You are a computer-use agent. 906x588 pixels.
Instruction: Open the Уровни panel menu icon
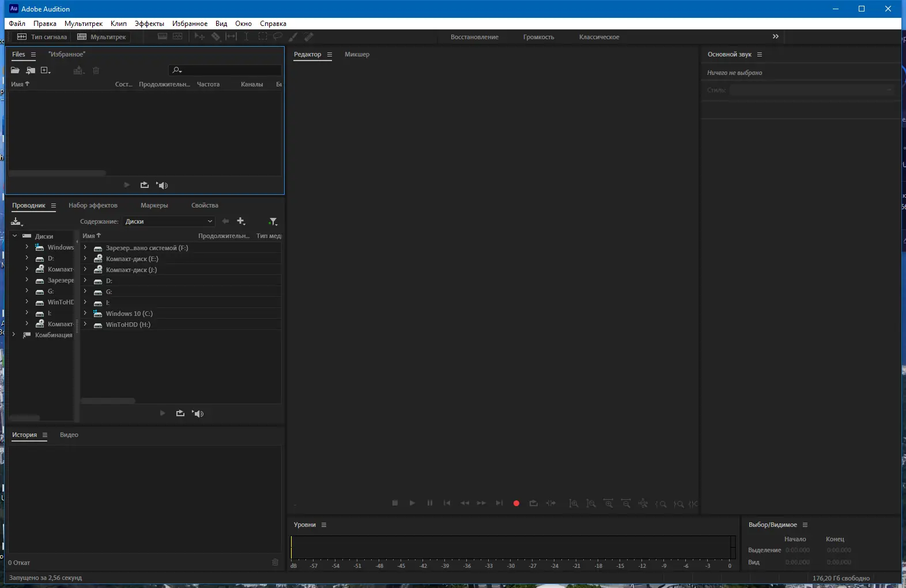(x=324, y=525)
